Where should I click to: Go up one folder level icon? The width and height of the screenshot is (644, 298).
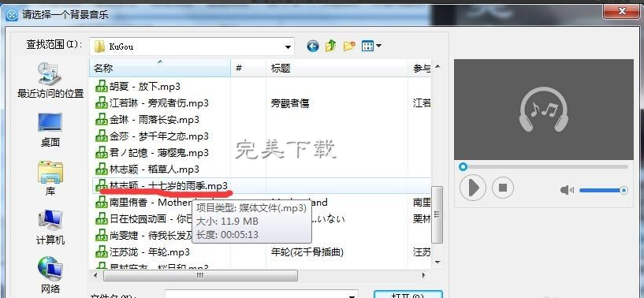pyautogui.click(x=330, y=46)
